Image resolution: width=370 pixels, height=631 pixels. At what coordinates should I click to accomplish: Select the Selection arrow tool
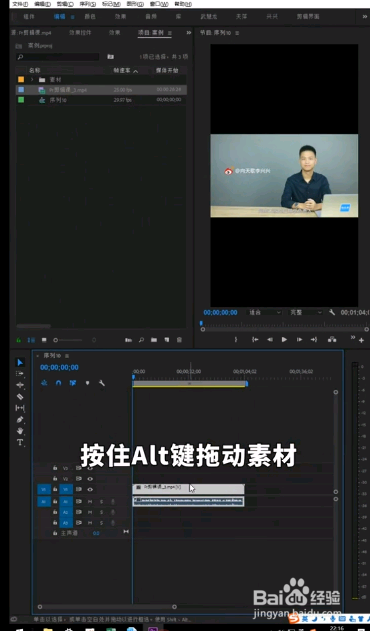[x=20, y=362]
